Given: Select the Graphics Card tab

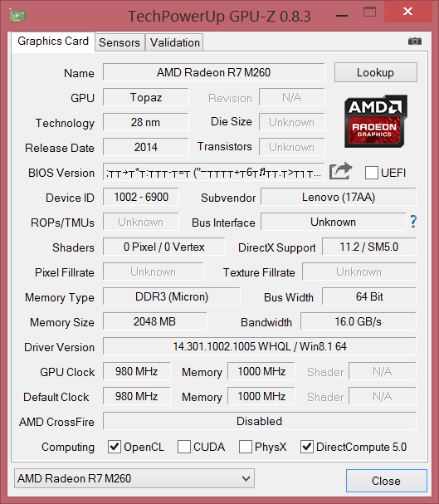Looking at the screenshot, I should tap(53, 42).
